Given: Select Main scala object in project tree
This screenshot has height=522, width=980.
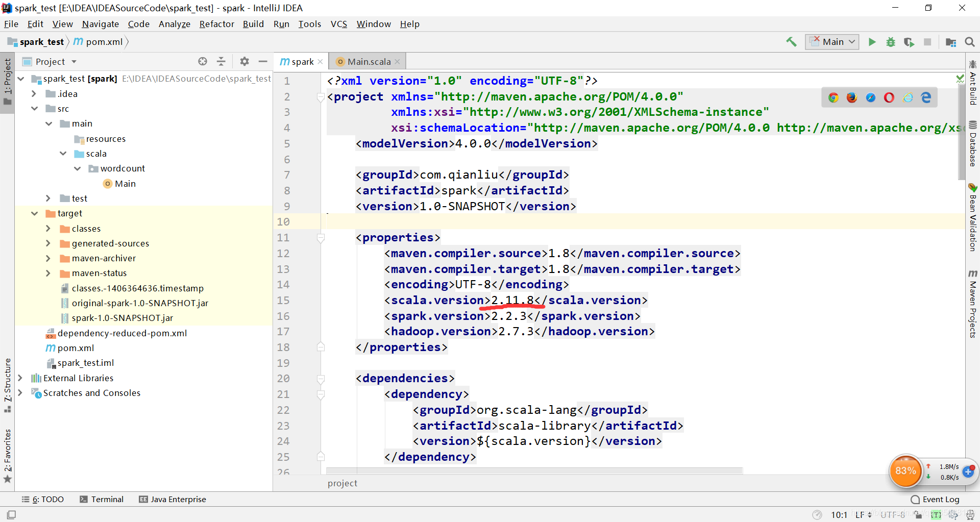Looking at the screenshot, I should [119, 183].
